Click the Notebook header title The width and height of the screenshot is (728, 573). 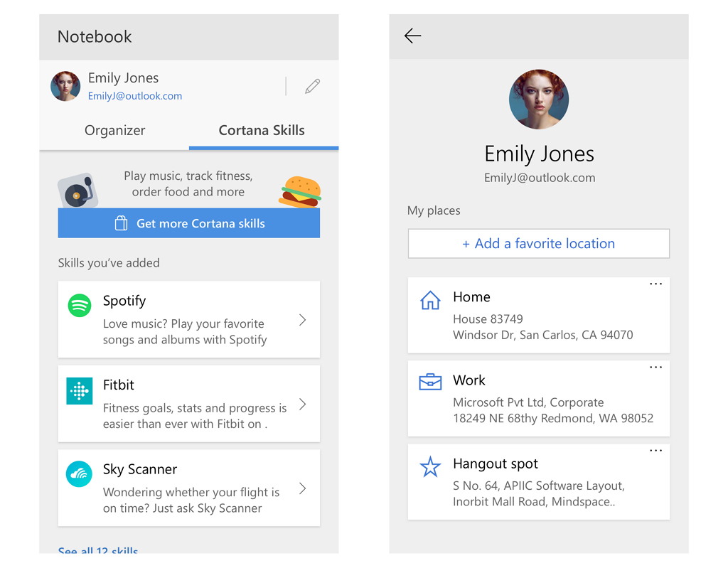[95, 37]
